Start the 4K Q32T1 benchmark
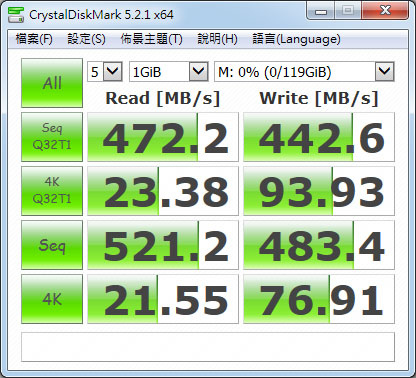 point(52,191)
